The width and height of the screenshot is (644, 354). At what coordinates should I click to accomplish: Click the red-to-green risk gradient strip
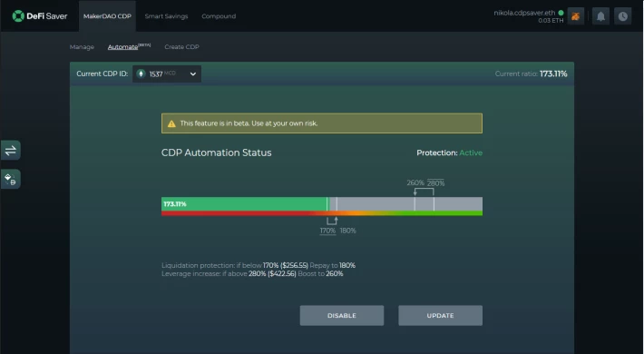click(x=322, y=213)
